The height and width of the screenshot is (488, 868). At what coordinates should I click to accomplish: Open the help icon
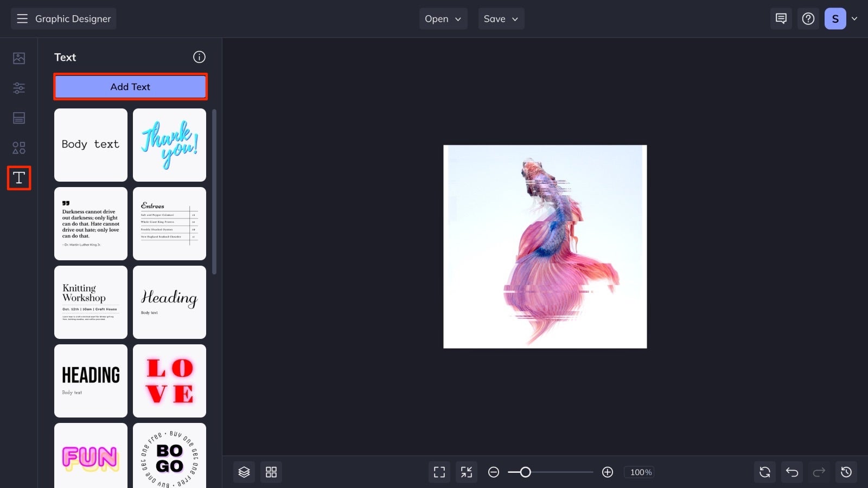point(808,18)
